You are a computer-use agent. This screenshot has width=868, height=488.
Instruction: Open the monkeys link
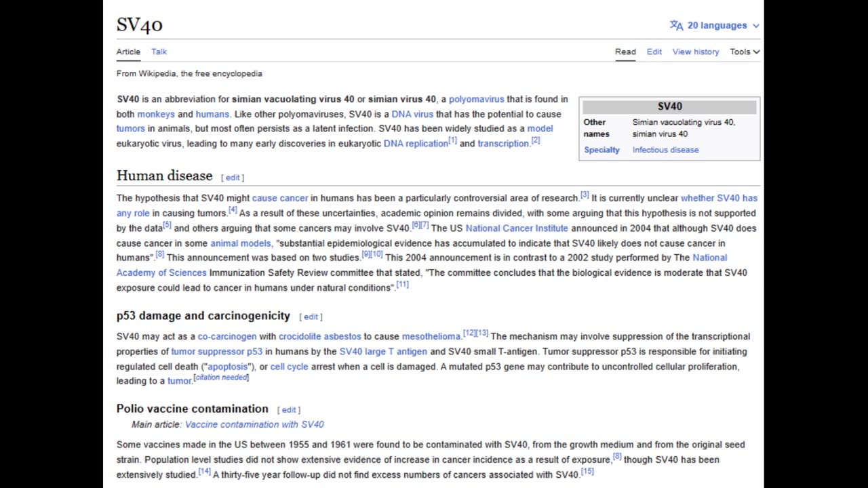coord(156,114)
